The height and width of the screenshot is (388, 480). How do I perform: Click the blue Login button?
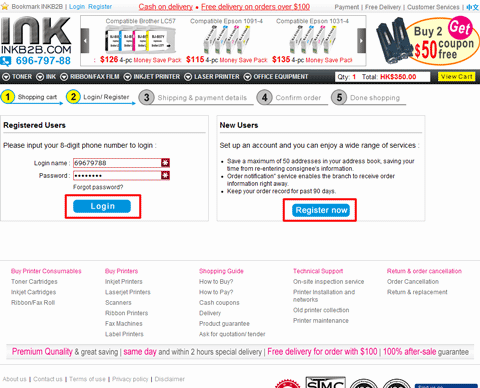tap(102, 206)
